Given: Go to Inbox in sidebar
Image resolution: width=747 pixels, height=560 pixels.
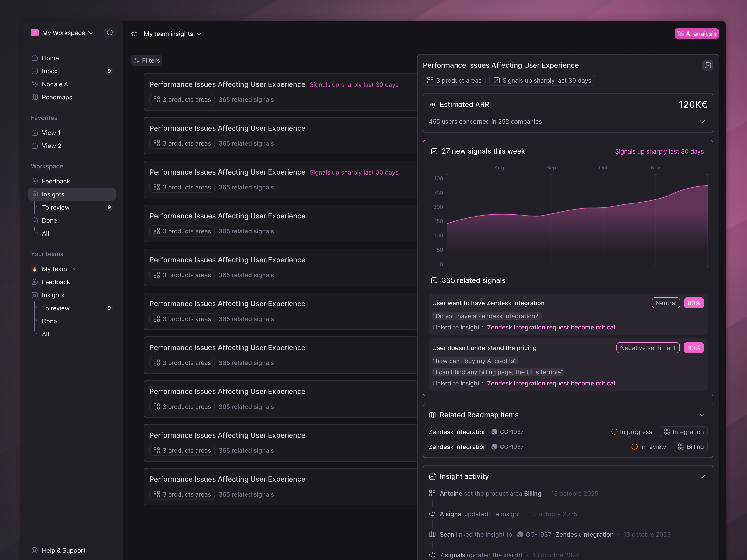Looking at the screenshot, I should point(50,71).
